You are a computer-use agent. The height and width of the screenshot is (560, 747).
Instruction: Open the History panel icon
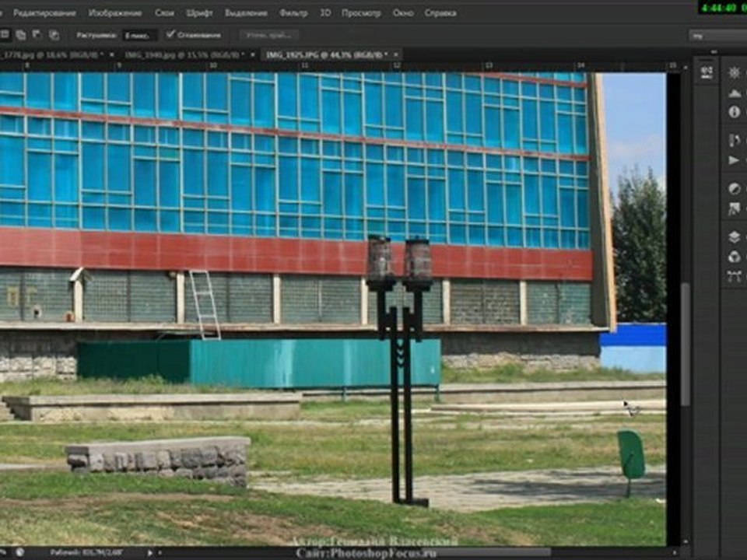pos(734,140)
